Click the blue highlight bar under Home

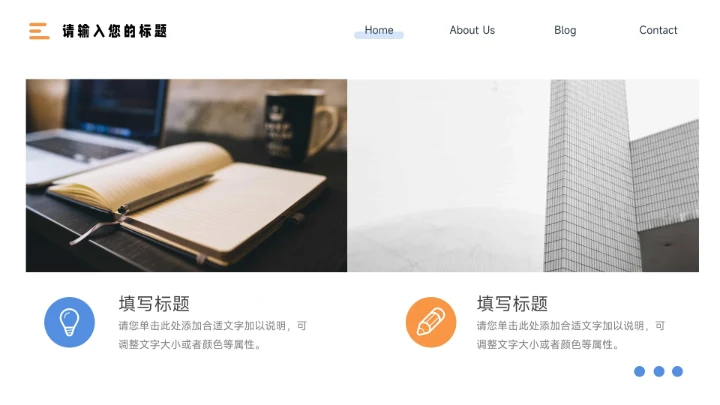click(379, 35)
